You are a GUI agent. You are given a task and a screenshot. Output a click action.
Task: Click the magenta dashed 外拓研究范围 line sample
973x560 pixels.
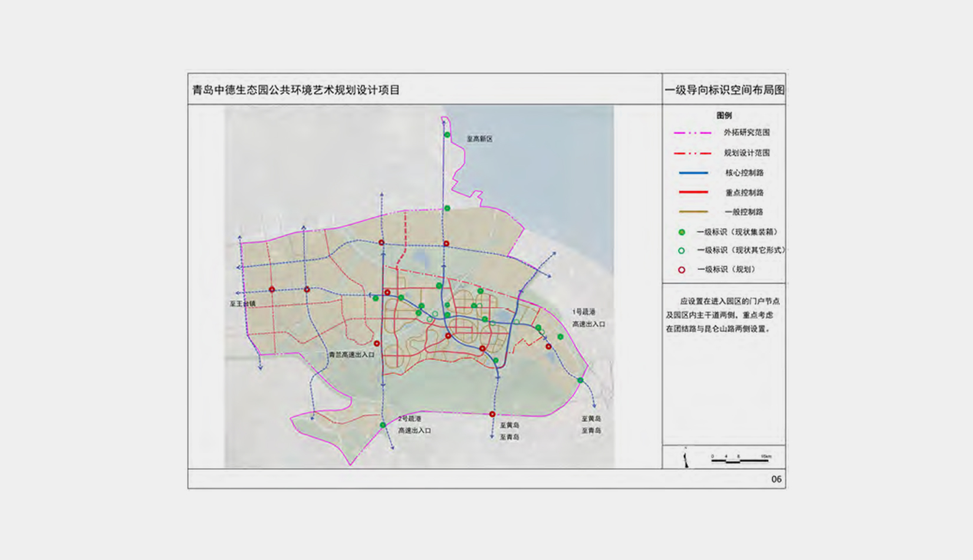tap(693, 133)
